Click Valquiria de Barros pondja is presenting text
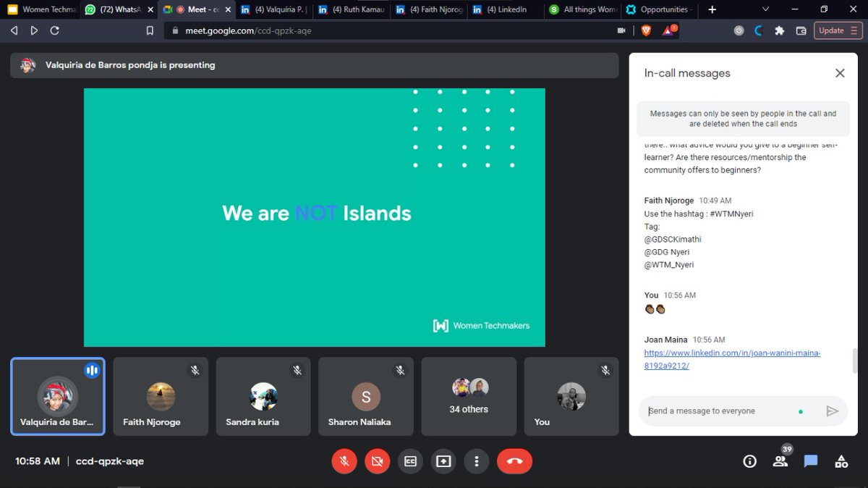 130,65
